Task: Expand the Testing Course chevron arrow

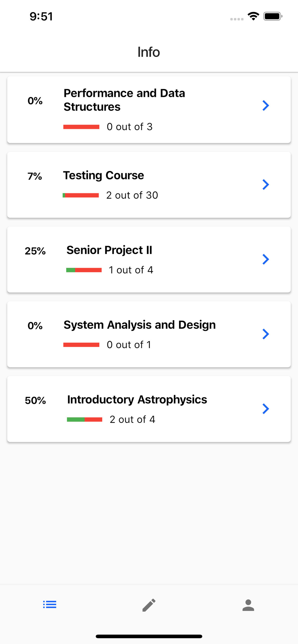Action: point(266,185)
